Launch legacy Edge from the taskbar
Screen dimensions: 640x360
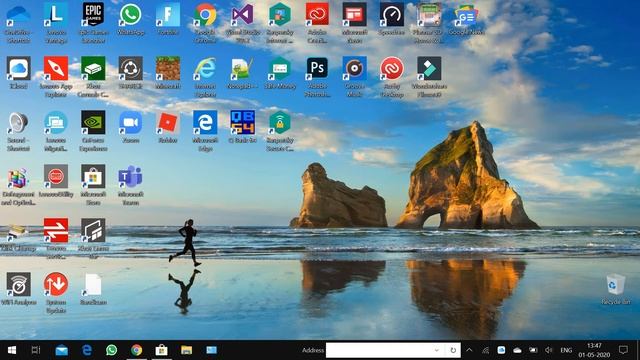click(87, 350)
